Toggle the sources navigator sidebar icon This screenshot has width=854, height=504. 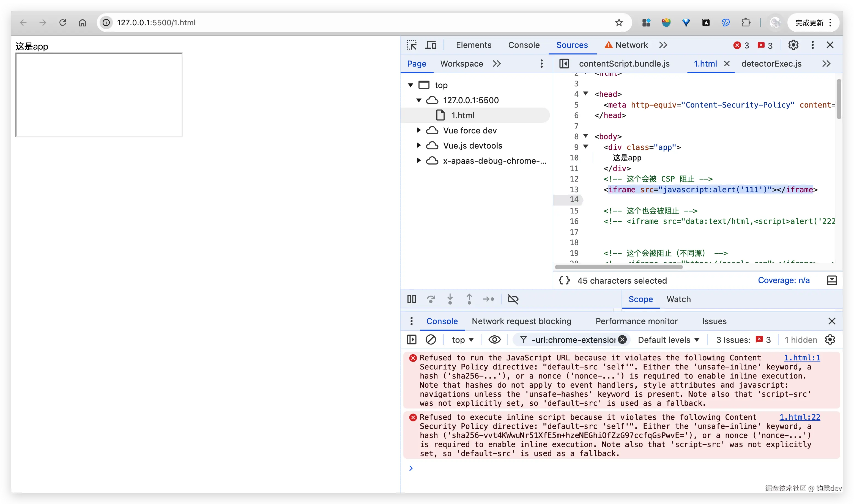564,64
